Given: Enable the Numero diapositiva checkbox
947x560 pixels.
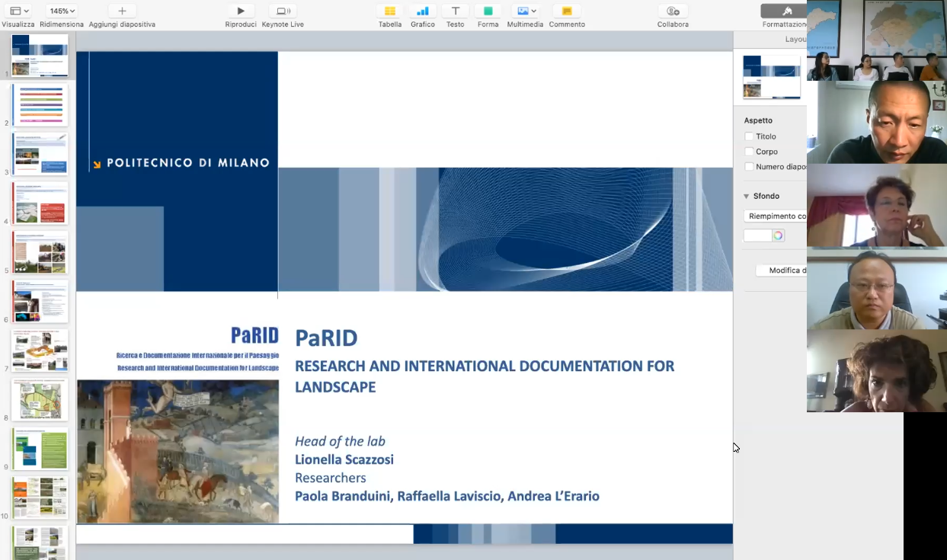Looking at the screenshot, I should tap(749, 167).
